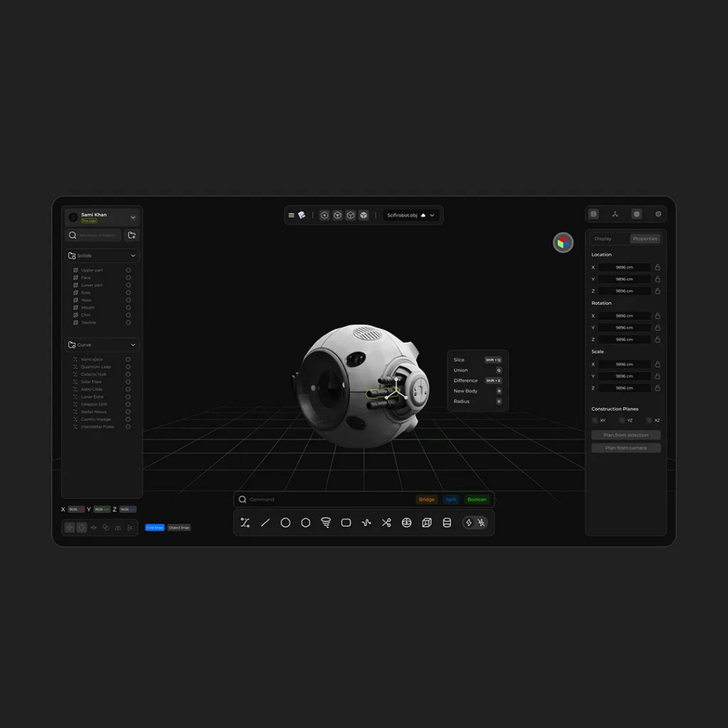728x728 pixels.
Task: Choose Slice from the context menu
Action: tap(477, 359)
